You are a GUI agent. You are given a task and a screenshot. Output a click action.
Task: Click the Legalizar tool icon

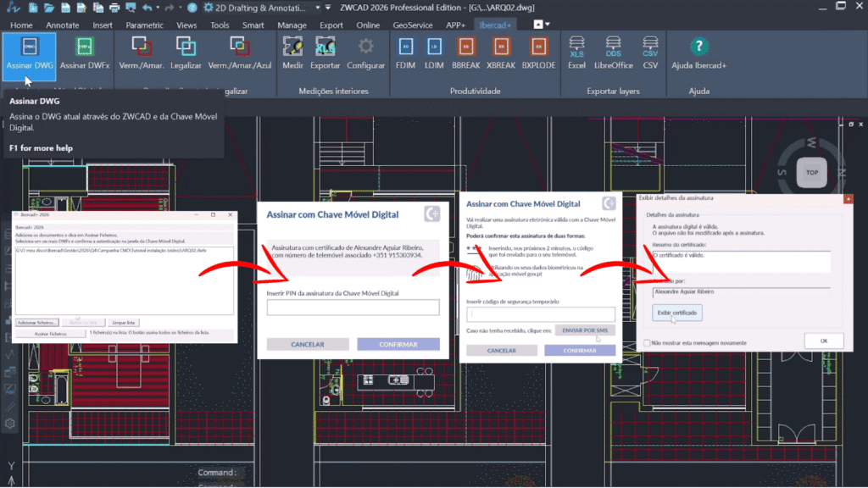coord(186,47)
